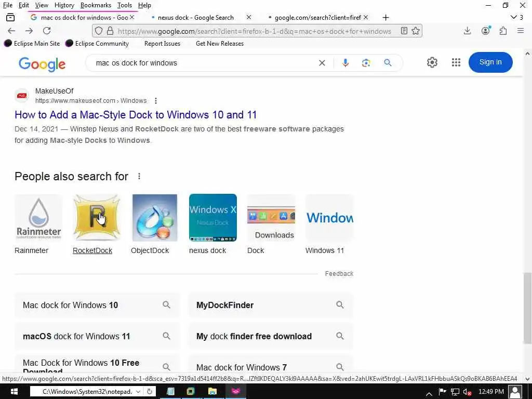Close the nexus dock Google Search tab
Viewport: 532px width, 399px height.
[x=249, y=17]
